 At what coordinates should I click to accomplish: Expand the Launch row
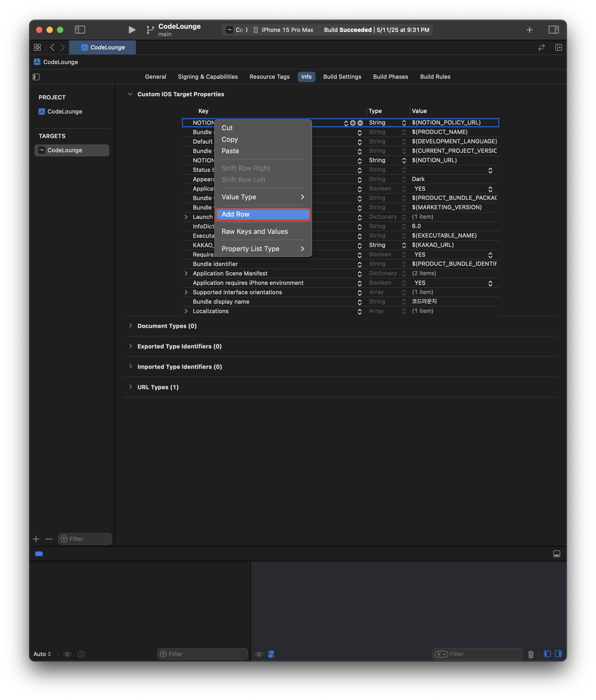(x=186, y=217)
